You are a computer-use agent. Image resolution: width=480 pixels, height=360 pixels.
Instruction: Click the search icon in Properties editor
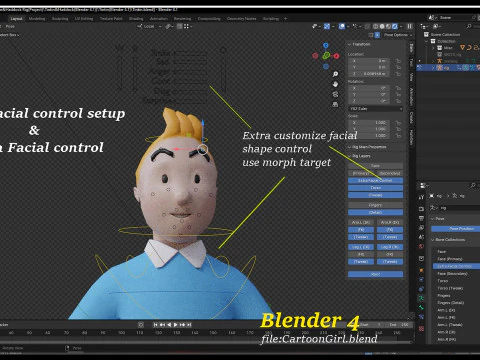(473, 185)
